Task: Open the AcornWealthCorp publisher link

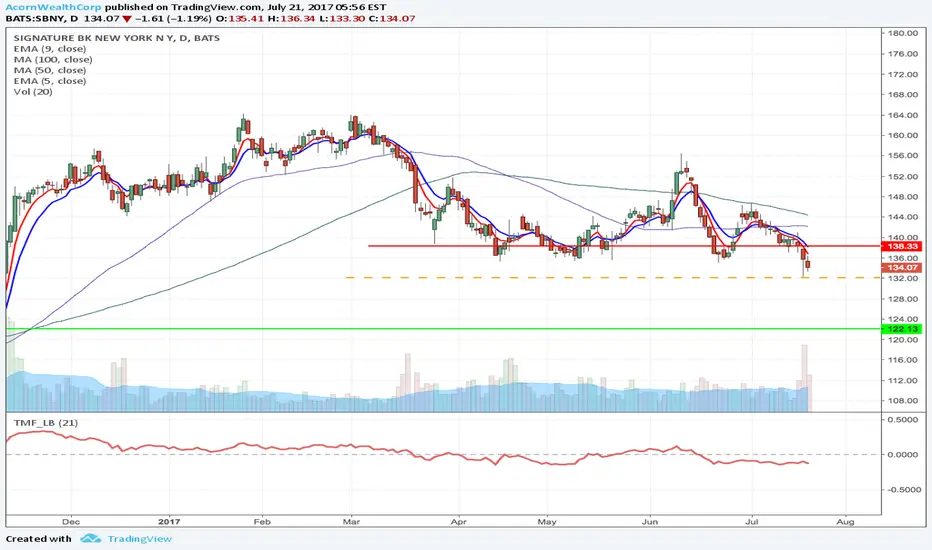Action: [x=53, y=7]
